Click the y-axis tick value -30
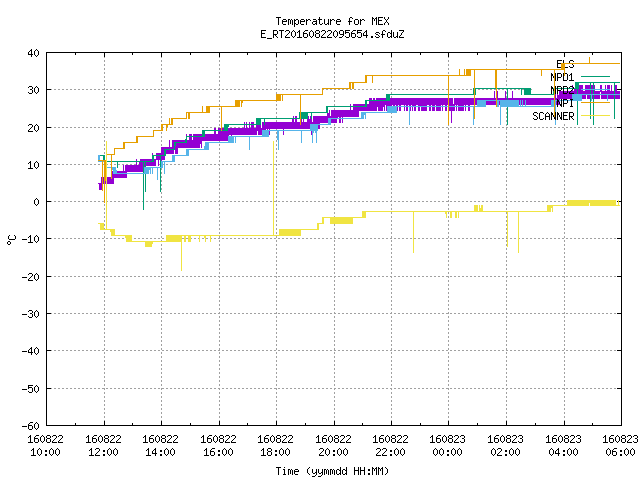 pyautogui.click(x=31, y=314)
